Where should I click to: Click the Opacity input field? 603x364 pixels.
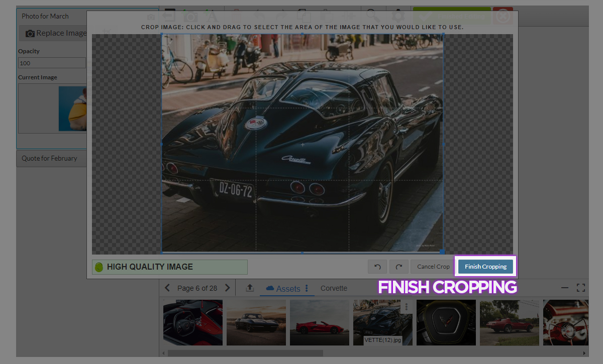52,63
